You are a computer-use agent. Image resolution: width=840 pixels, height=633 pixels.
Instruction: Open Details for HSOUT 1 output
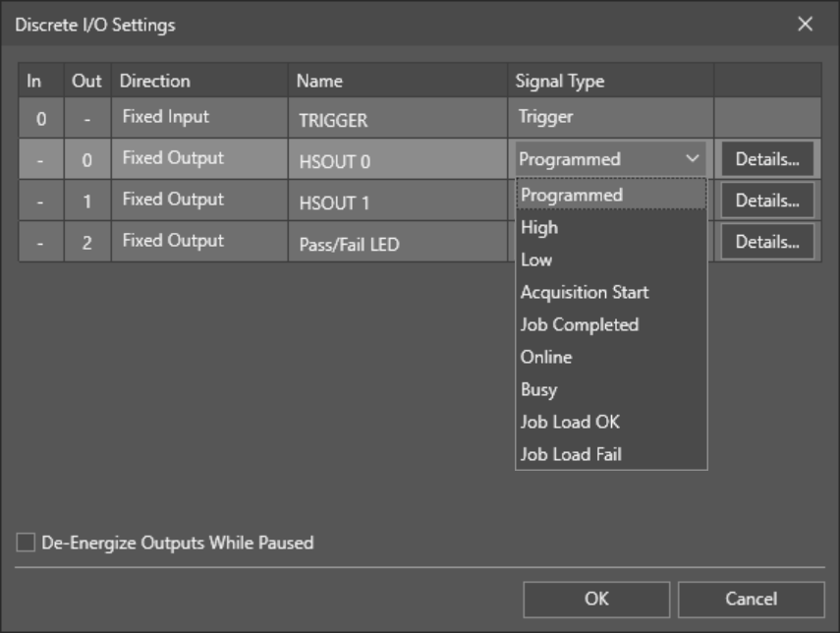(x=767, y=200)
